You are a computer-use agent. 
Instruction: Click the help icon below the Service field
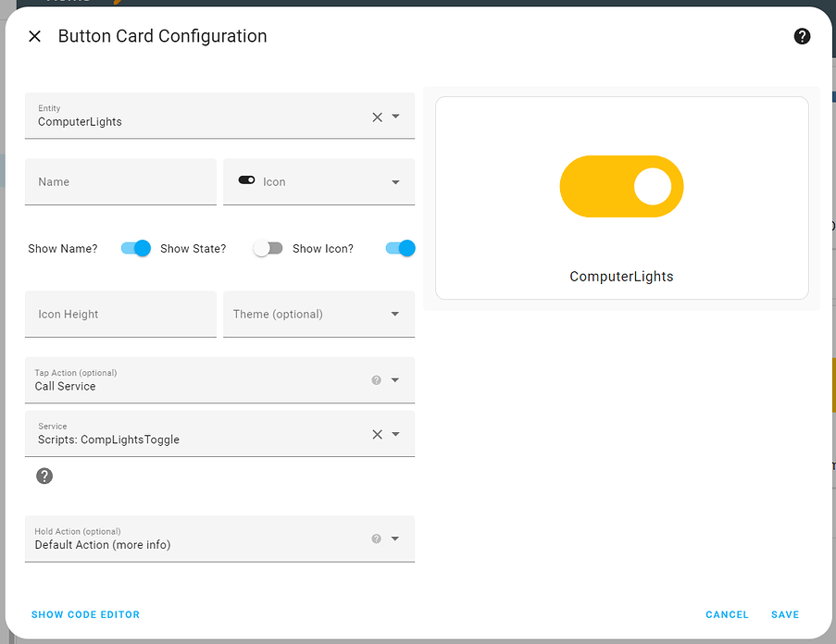coord(44,477)
